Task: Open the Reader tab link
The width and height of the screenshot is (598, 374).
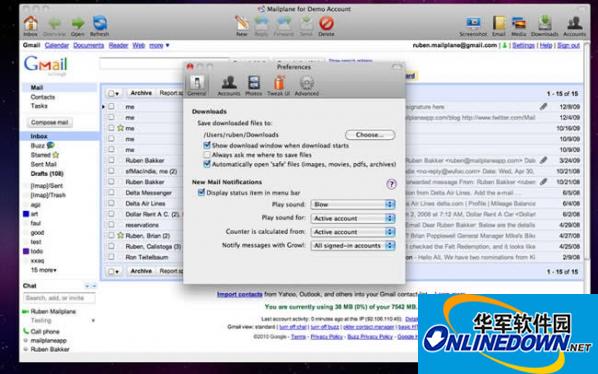Action: point(118,45)
